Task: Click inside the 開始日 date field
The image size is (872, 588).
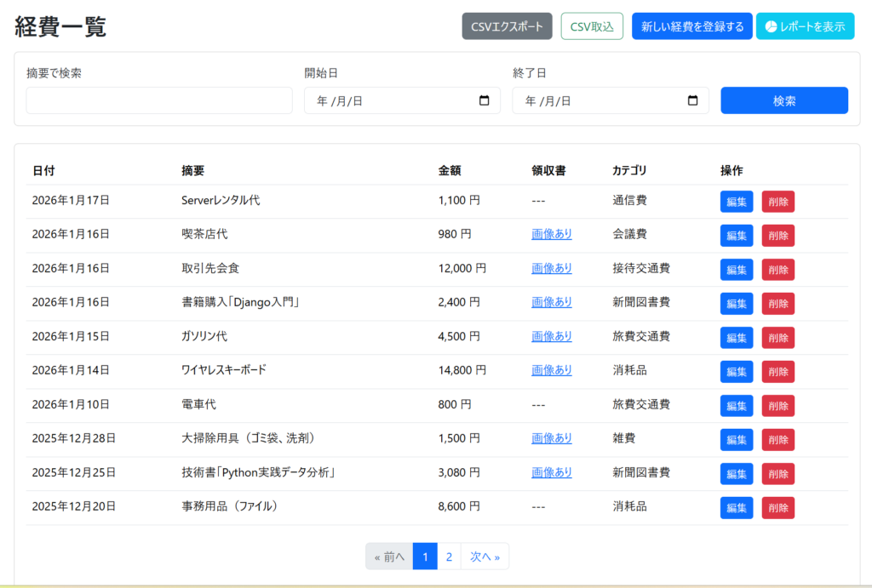Action: point(392,100)
